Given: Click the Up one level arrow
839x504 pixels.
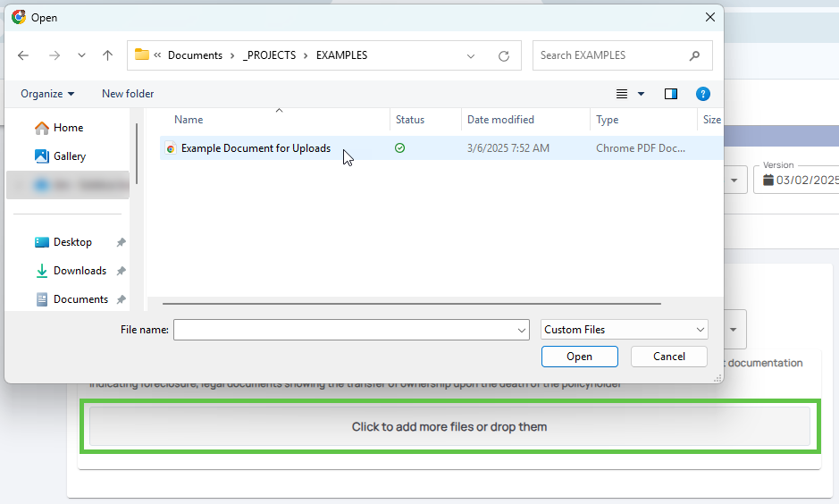Looking at the screenshot, I should click(x=107, y=55).
